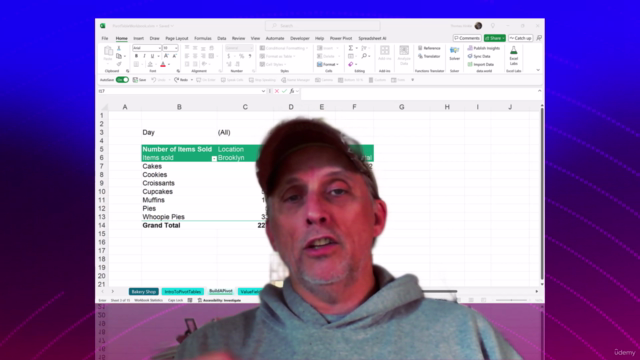Image resolution: width=640 pixels, height=360 pixels.
Task: Toggle Italic formatting
Action: [x=144, y=56]
